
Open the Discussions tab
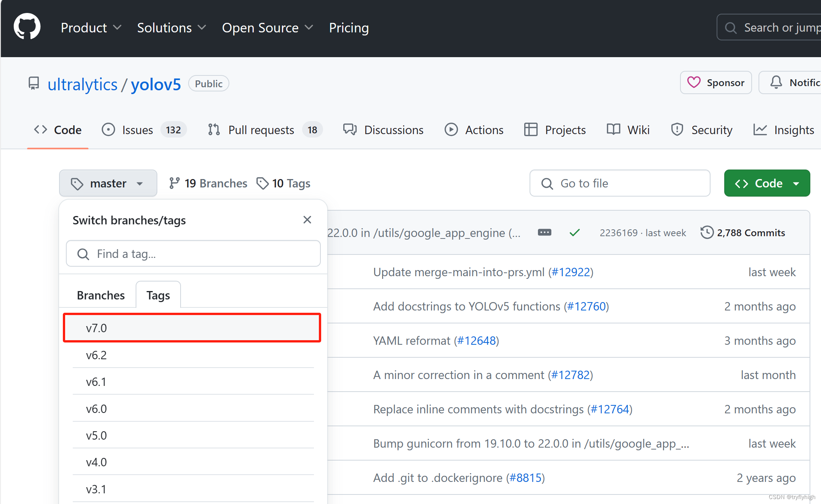click(x=383, y=130)
